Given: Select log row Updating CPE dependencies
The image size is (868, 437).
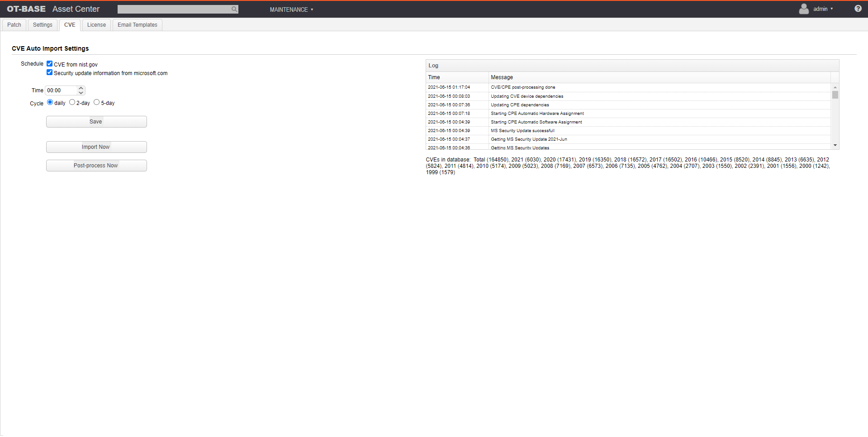Looking at the screenshot, I should point(628,105).
